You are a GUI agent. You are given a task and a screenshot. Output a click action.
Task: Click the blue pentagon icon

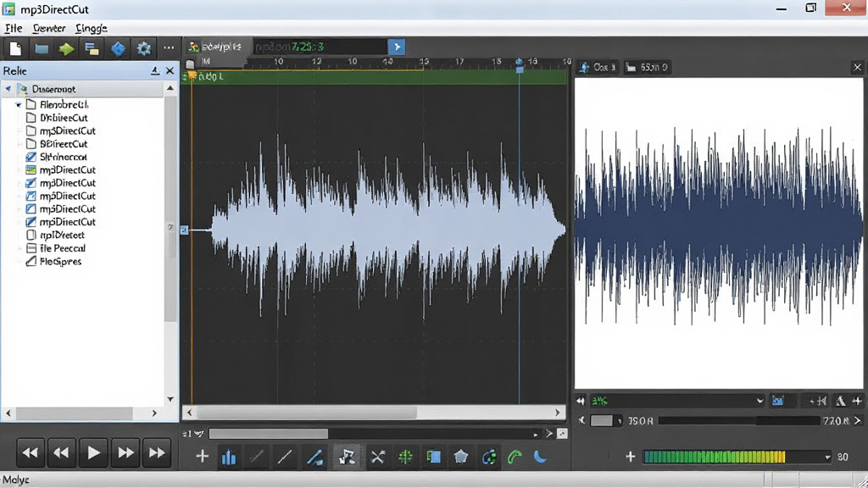coord(460,457)
